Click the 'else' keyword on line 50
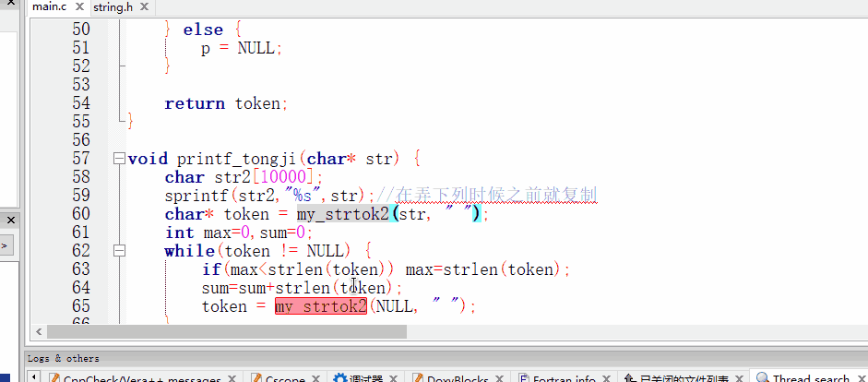This screenshot has width=868, height=382. tap(203, 30)
